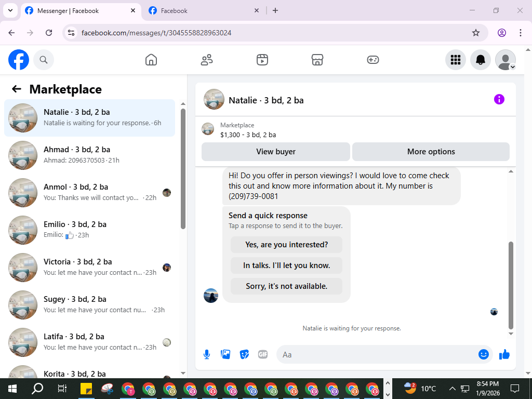Send quick response 'Sorry, it's not available.'
The width and height of the screenshot is (532, 399).
point(286,286)
